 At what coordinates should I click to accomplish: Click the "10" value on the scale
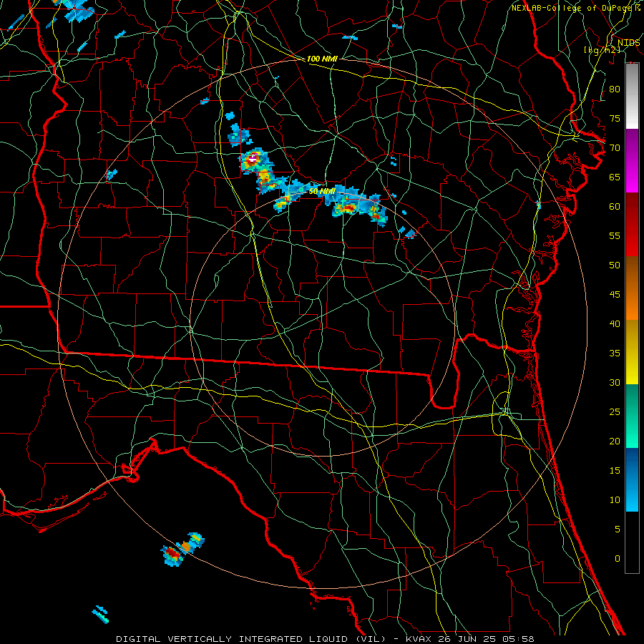[x=615, y=500]
